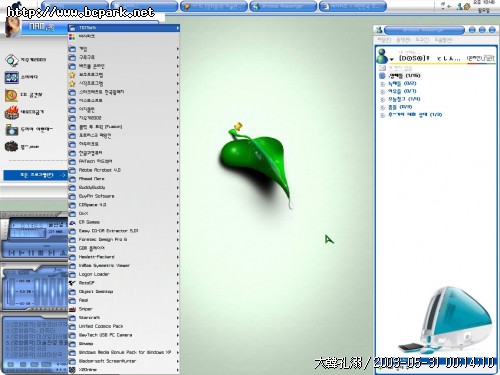Click the user portrait picture in start menu
Viewport: 500px width, 375px height.
(x=12, y=27)
